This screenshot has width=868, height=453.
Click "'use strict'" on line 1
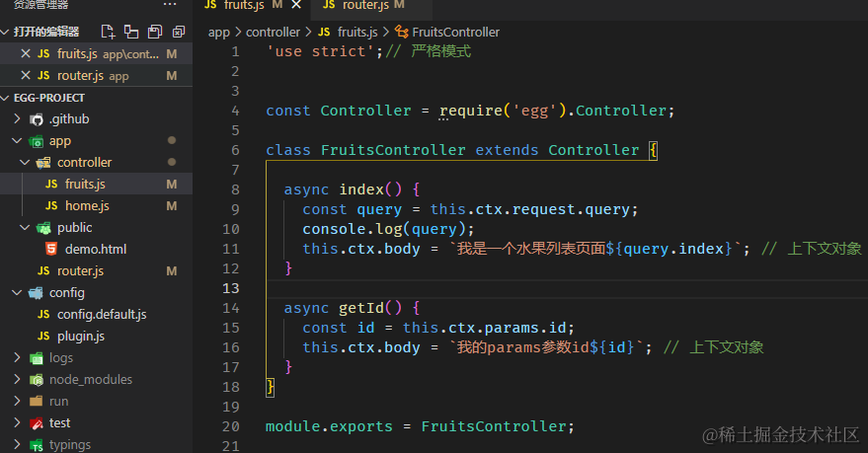(321, 51)
